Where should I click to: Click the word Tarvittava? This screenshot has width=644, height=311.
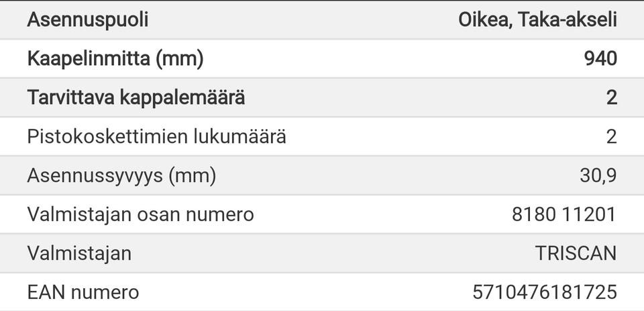pos(70,97)
